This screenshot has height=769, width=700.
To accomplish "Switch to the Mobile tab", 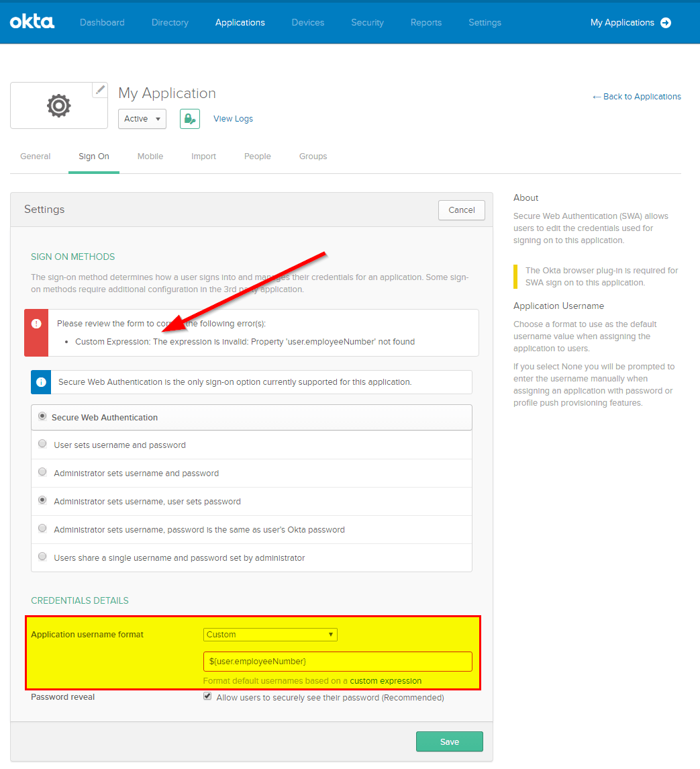I will click(150, 156).
